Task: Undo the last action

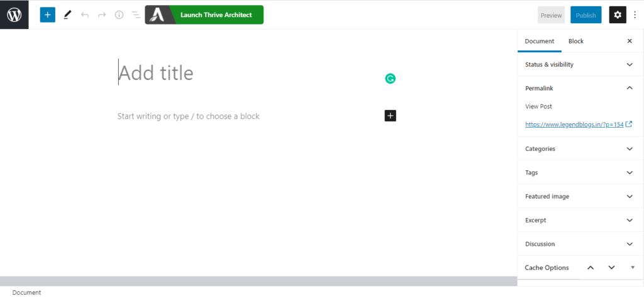Action: coord(85,15)
